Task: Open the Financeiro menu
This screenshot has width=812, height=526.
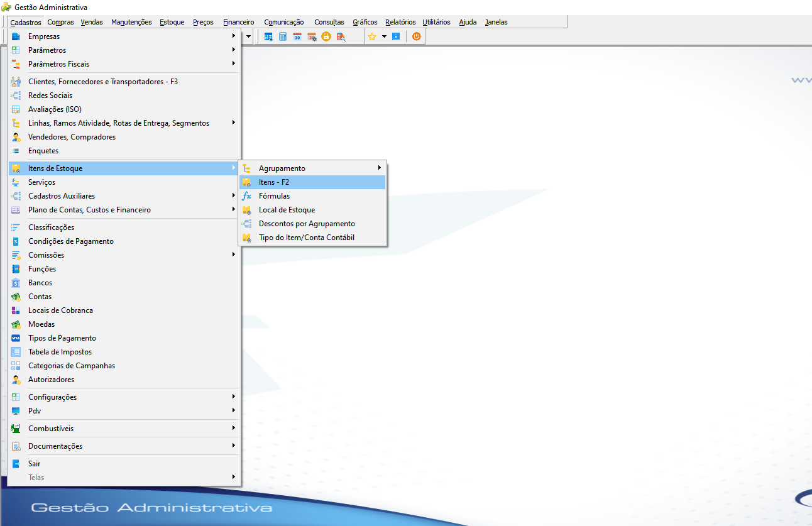Action: (x=239, y=22)
